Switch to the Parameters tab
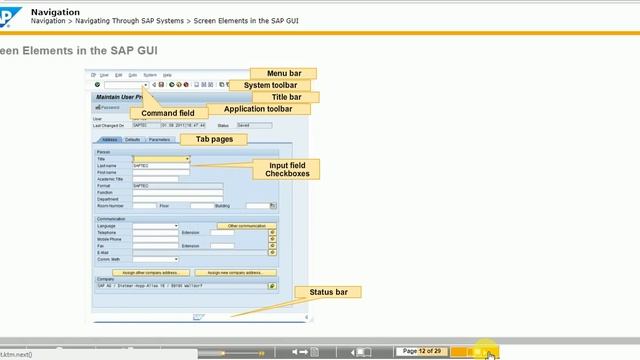Viewport: 640px width, 360px height. pyautogui.click(x=160, y=140)
